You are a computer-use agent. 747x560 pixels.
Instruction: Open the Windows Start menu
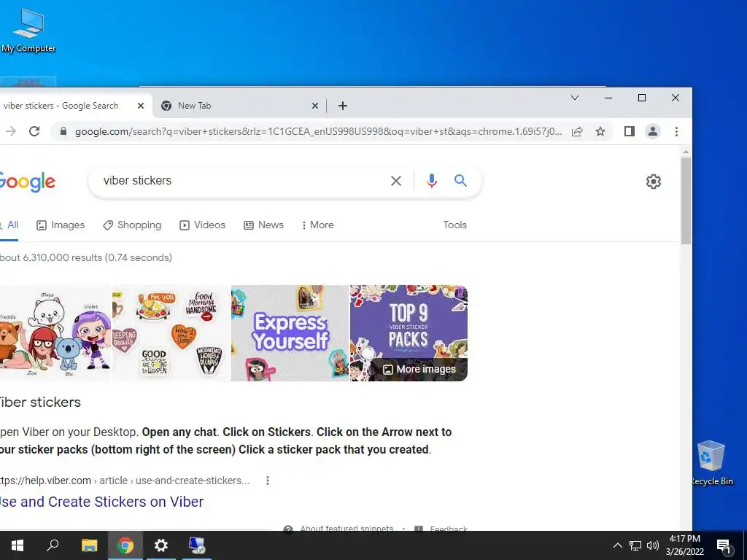18,545
